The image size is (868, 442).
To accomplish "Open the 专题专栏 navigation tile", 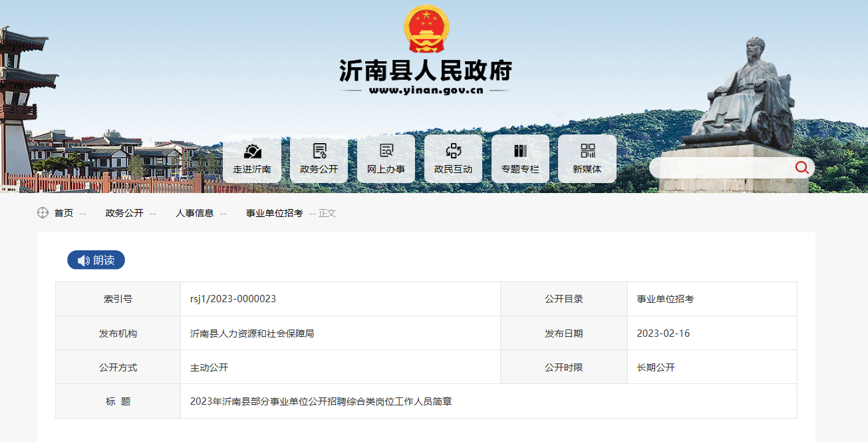I will [x=520, y=158].
